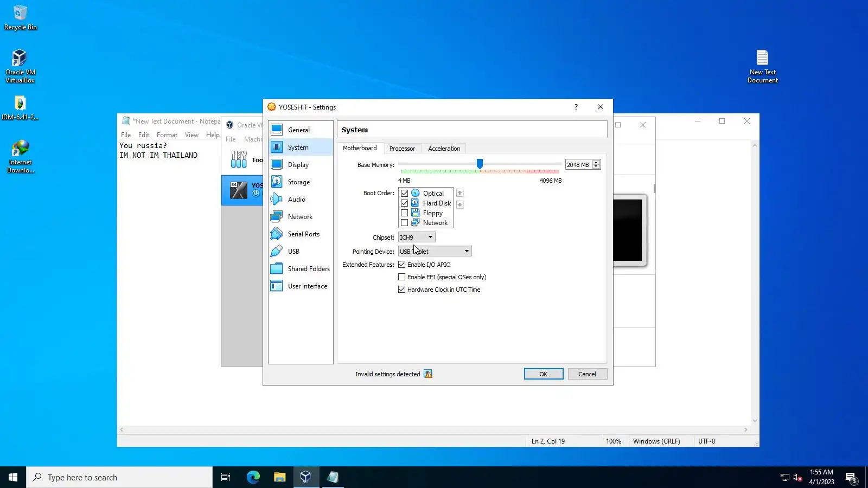868x488 pixels.
Task: Open Notepad View menu
Action: (192, 135)
